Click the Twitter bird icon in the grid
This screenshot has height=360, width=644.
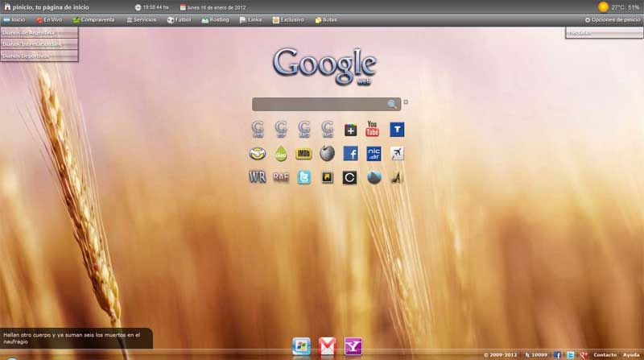click(303, 177)
